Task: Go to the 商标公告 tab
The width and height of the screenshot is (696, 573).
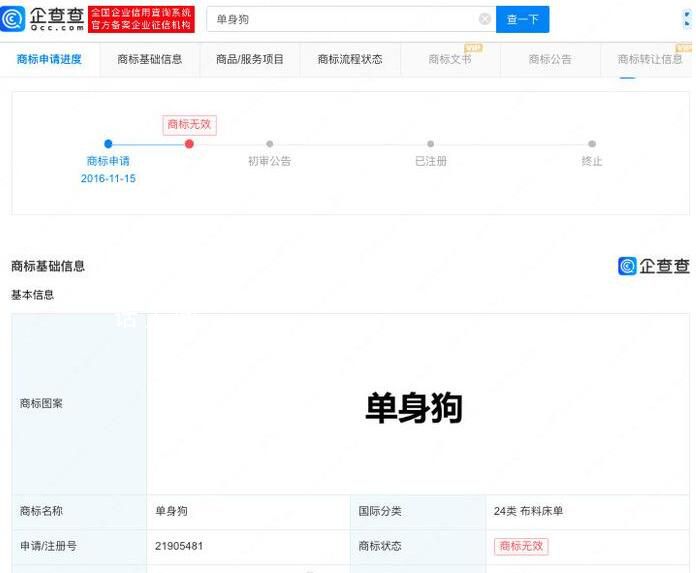Action: click(x=550, y=59)
